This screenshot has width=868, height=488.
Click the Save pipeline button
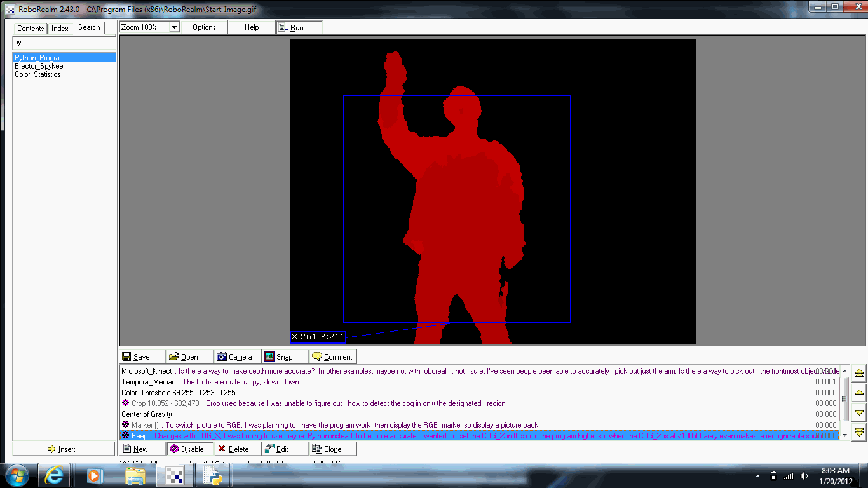click(x=142, y=357)
